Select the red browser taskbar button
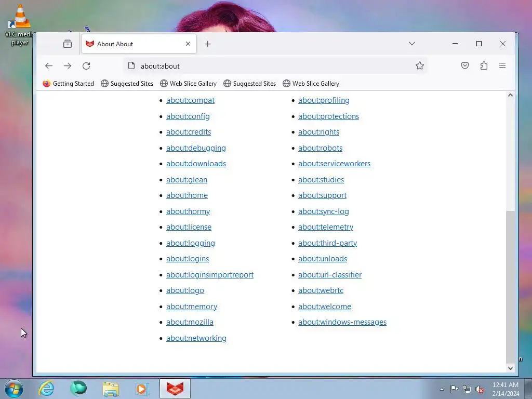 [175, 389]
